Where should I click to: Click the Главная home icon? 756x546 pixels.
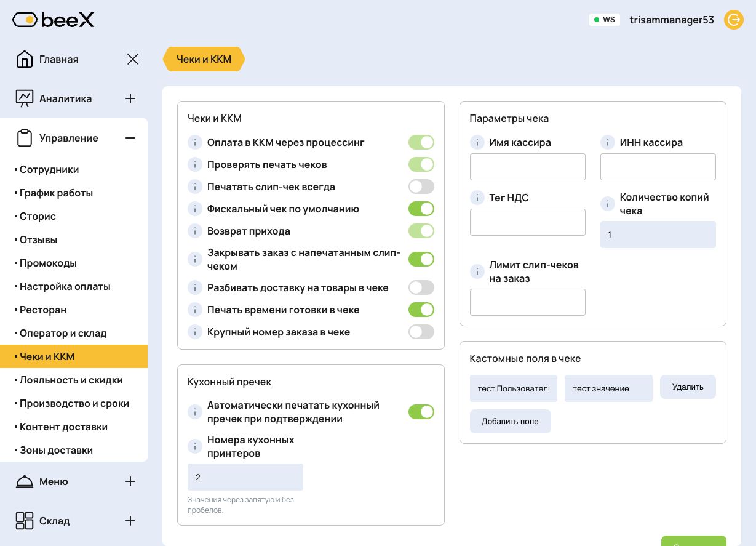coord(25,59)
